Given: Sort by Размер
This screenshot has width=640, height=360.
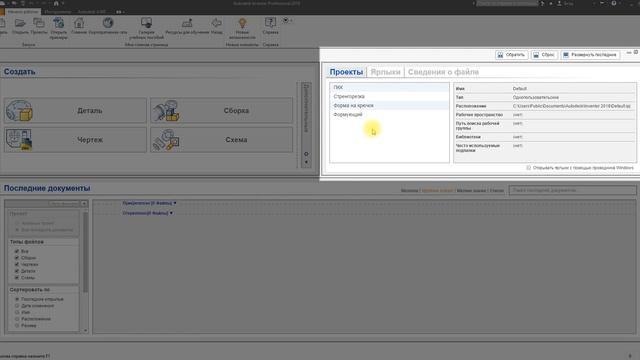Looking at the screenshot, I should [17, 325].
